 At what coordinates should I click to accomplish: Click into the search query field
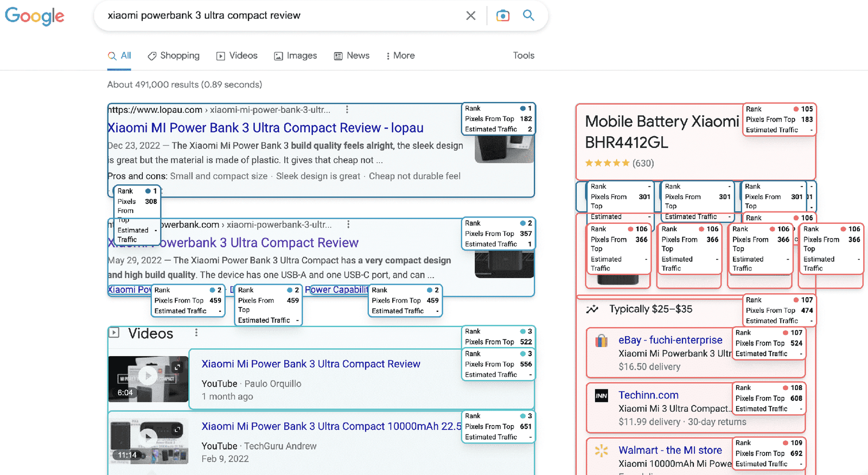coord(271,16)
